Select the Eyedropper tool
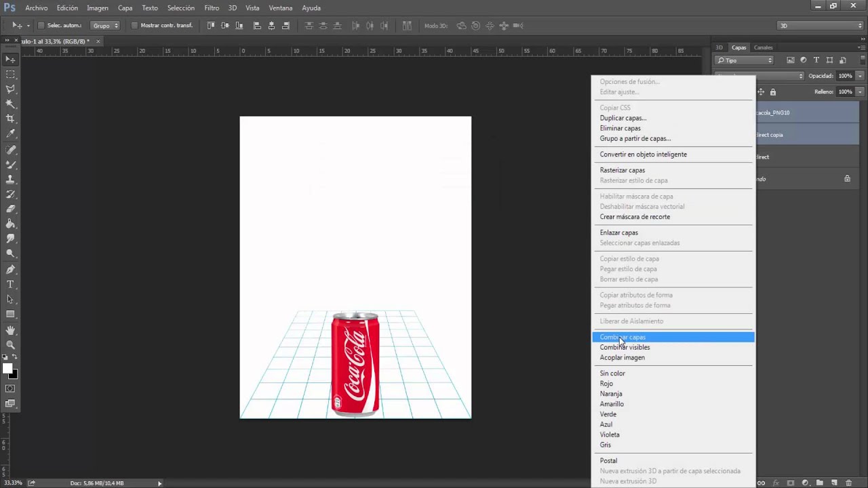This screenshot has width=868, height=488. [x=10, y=134]
